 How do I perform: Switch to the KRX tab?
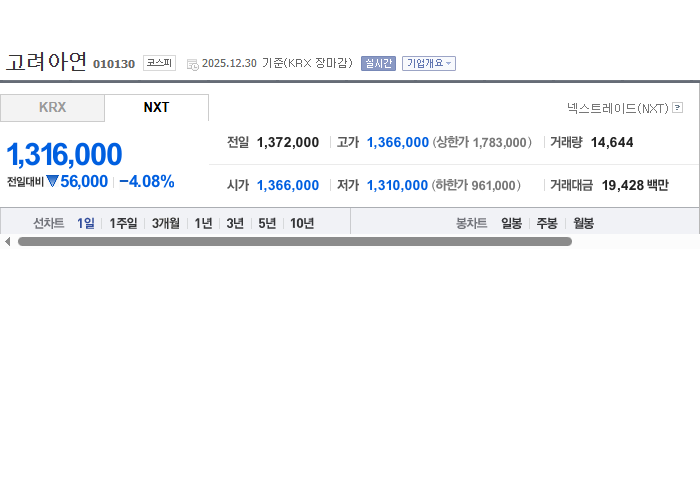coord(52,108)
